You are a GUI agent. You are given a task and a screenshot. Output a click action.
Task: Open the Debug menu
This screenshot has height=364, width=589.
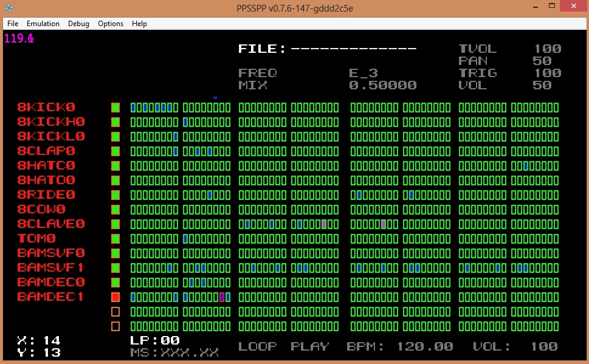tap(78, 24)
